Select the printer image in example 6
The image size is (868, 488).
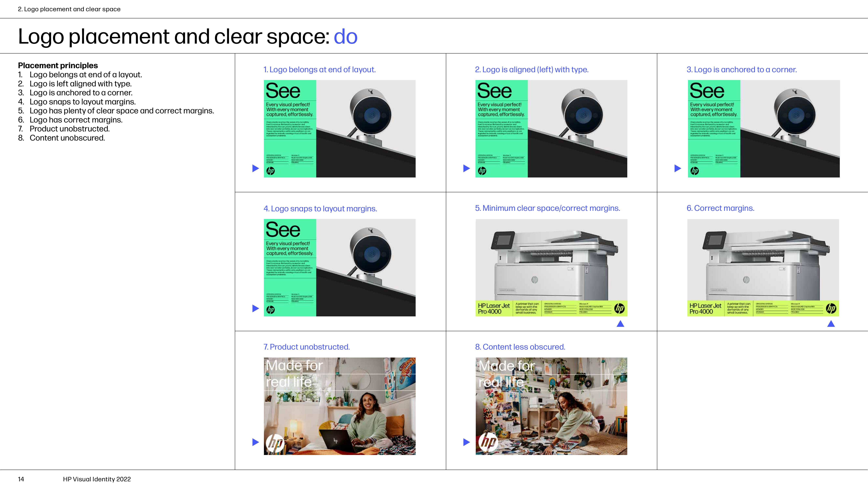click(763, 260)
